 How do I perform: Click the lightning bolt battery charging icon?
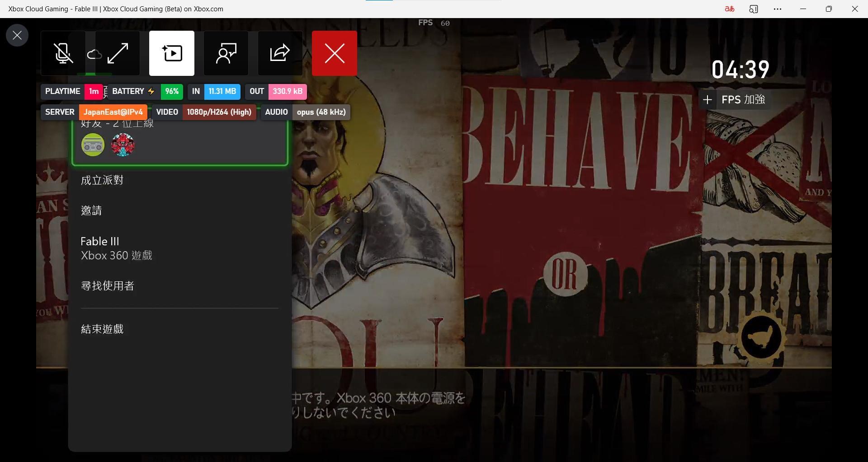151,91
